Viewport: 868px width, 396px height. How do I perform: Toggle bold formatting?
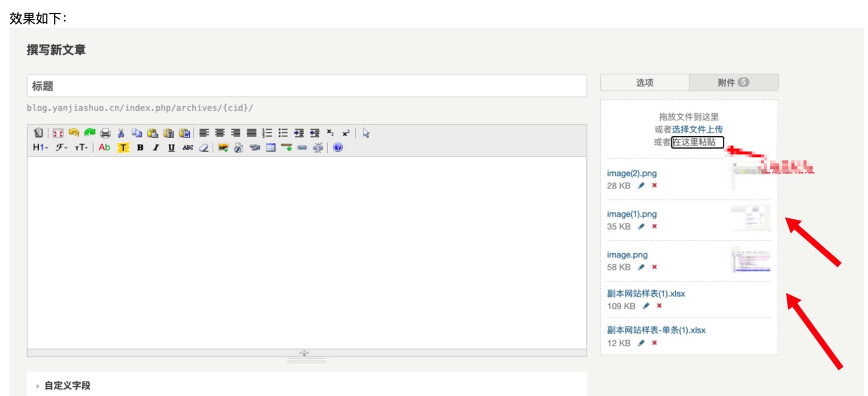click(140, 147)
